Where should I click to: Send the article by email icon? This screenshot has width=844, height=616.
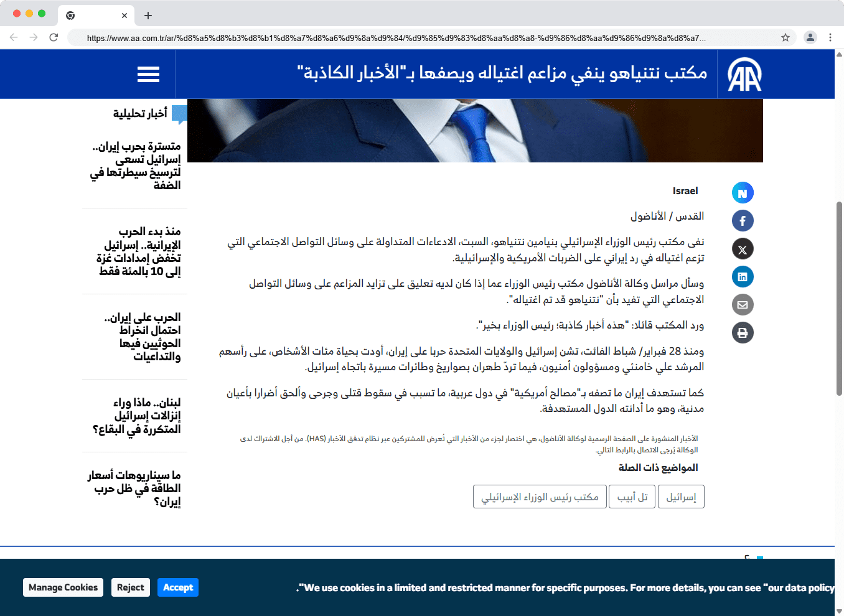pos(742,305)
